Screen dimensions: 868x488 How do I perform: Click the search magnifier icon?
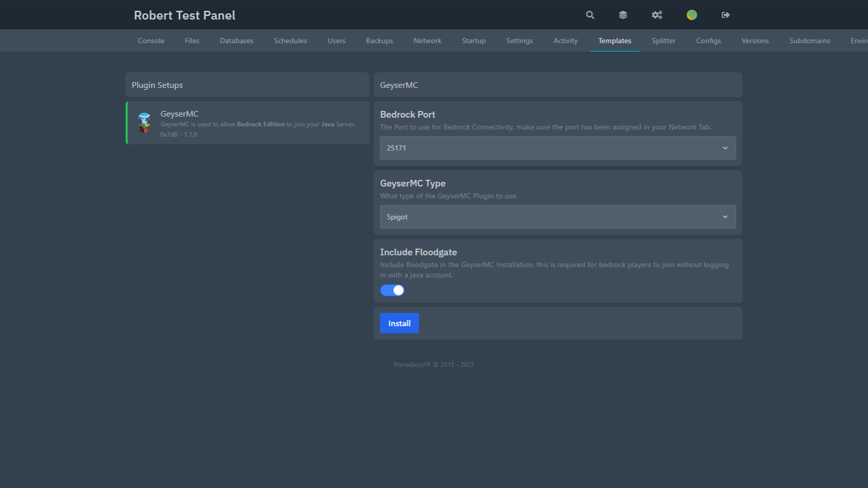point(590,15)
